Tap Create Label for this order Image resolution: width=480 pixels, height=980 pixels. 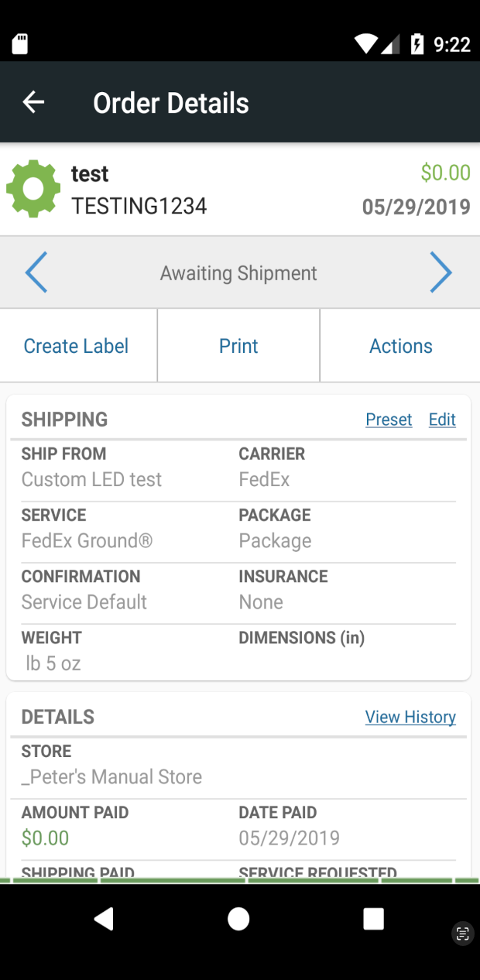77,345
